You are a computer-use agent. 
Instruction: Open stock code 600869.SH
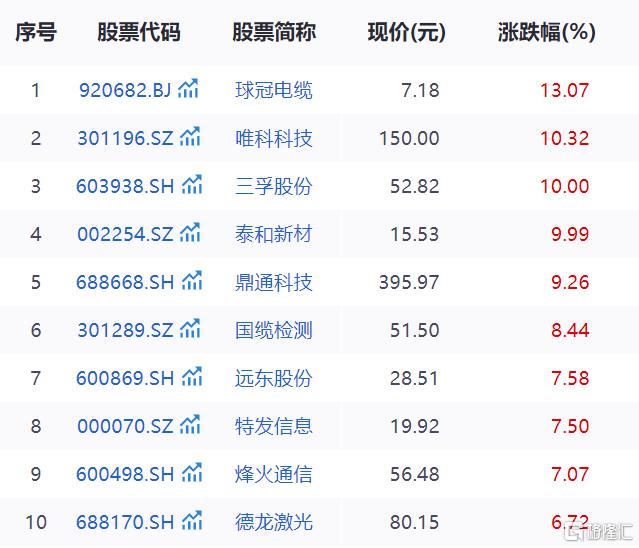[x=125, y=378]
